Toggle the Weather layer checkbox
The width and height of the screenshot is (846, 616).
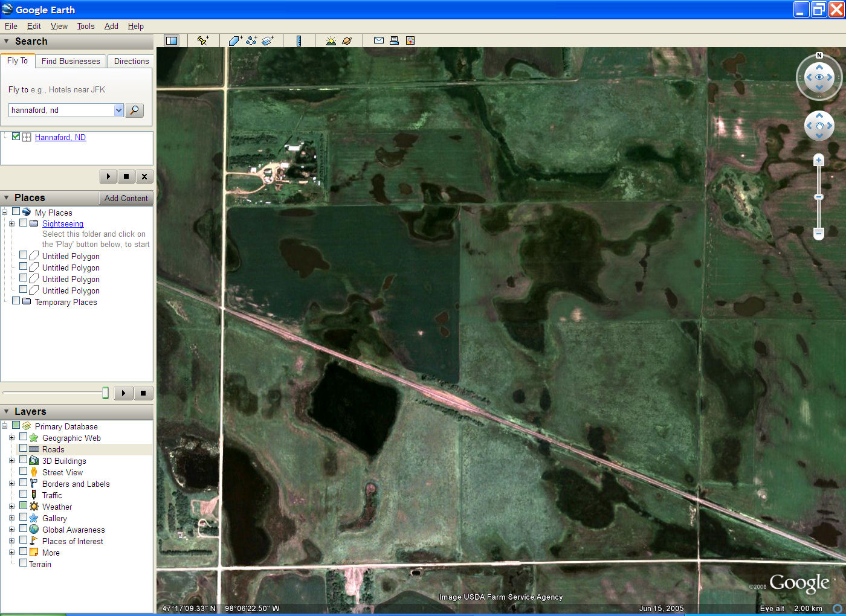23,505
